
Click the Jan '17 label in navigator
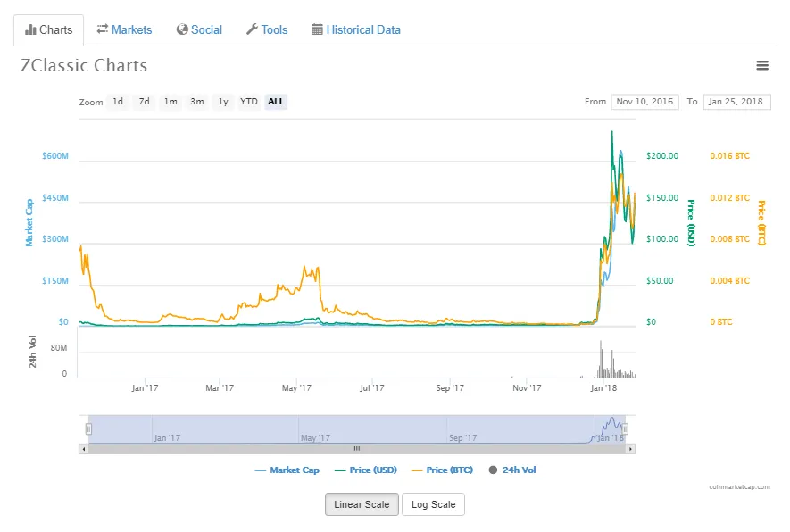[167, 437]
